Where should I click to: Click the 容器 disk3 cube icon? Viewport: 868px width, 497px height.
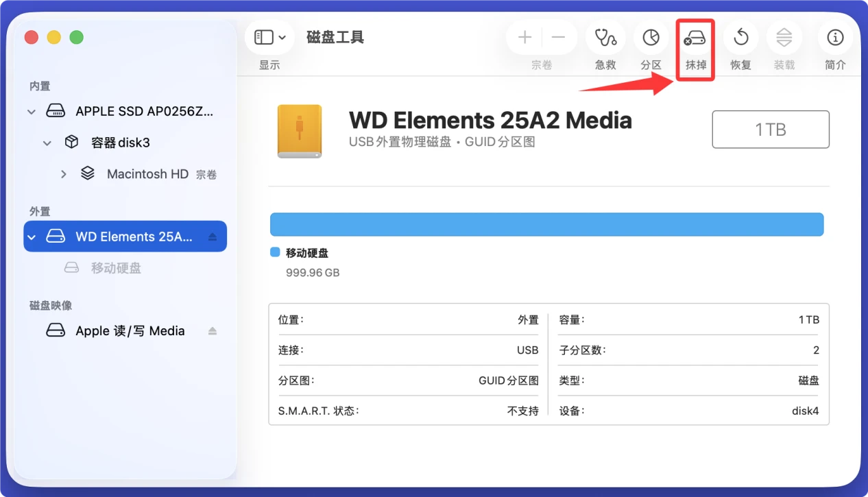(71, 143)
